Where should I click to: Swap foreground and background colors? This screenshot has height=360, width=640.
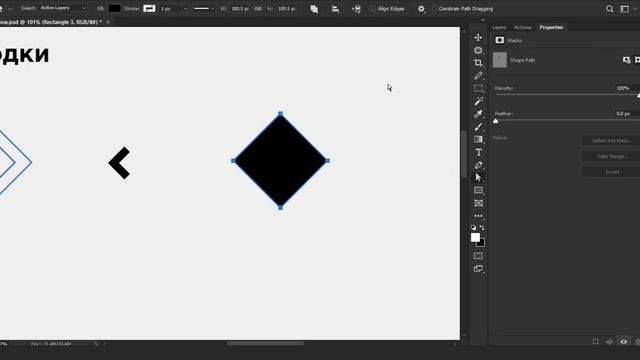tap(482, 228)
